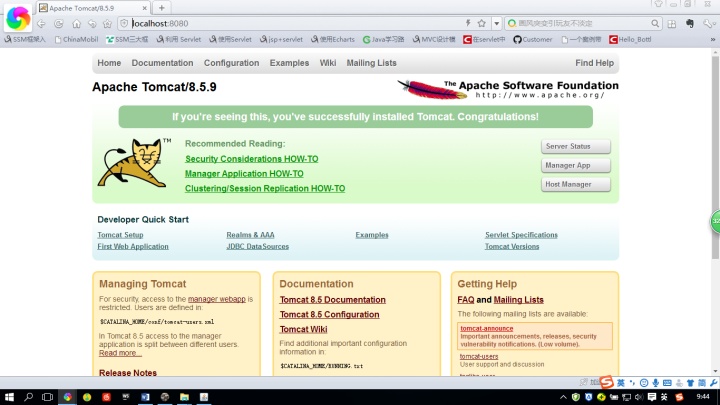Open the Wiki nav item
Viewport: 720px width, 405px height.
pos(328,63)
